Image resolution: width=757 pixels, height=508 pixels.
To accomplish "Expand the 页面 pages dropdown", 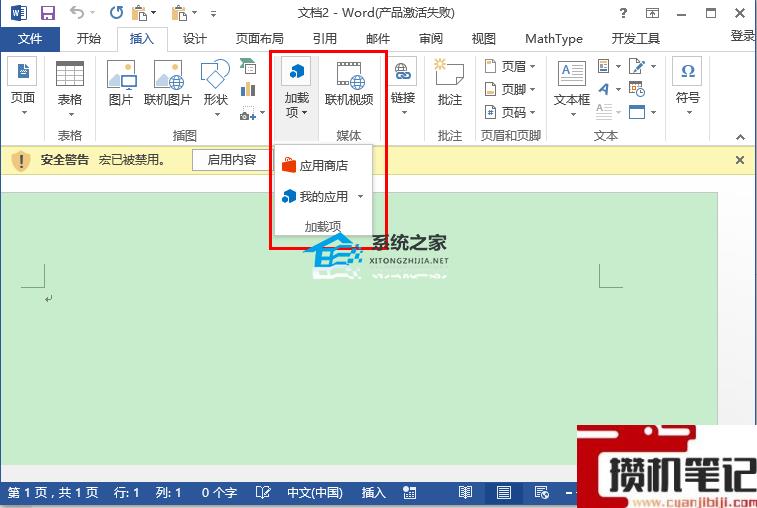I will [x=23, y=113].
